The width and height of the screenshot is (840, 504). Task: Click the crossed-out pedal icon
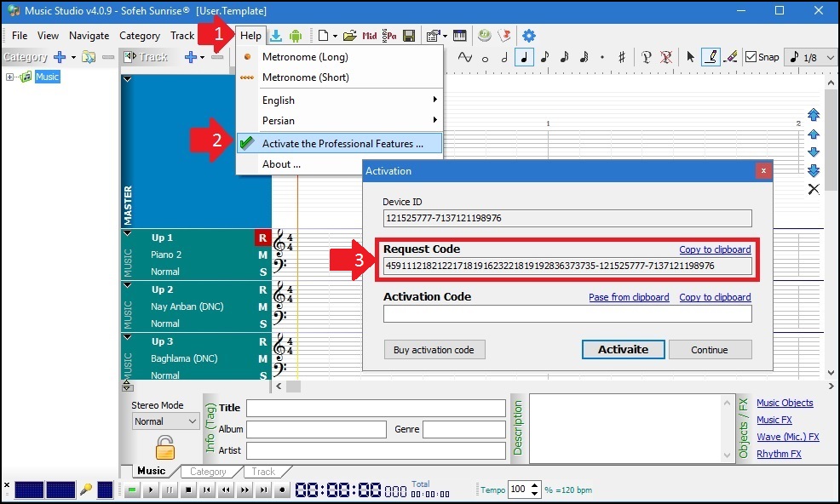point(666,57)
